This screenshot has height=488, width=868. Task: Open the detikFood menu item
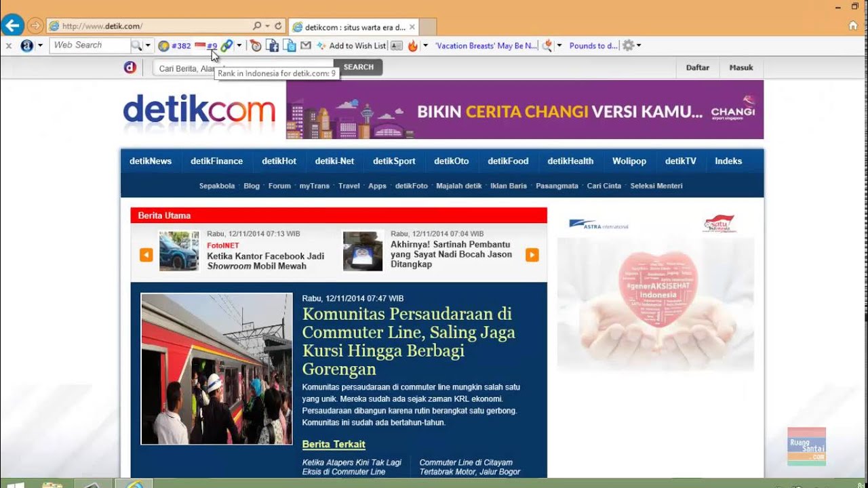pos(508,161)
